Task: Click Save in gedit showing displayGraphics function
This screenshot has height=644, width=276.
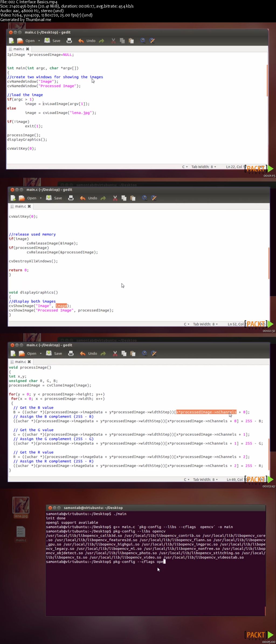Action: (x=54, y=198)
